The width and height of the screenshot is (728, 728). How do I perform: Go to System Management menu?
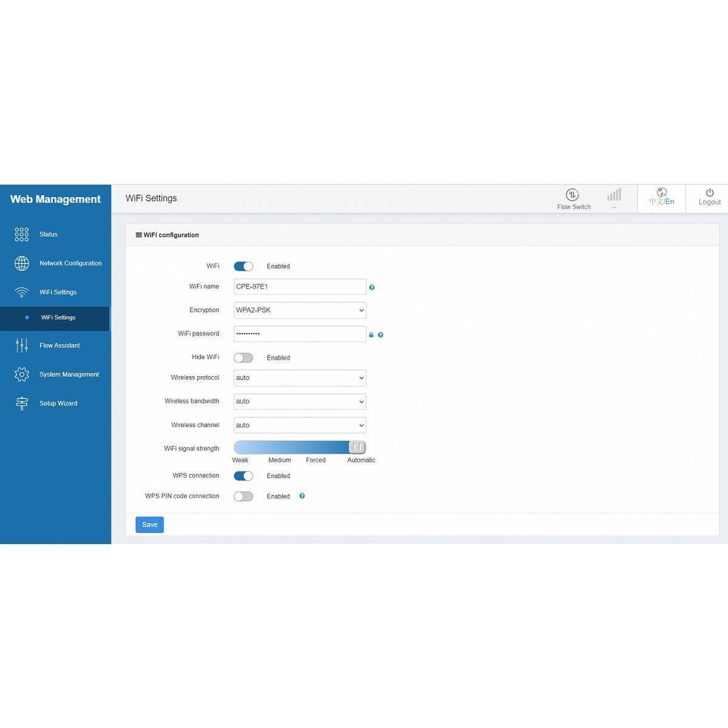coord(69,374)
